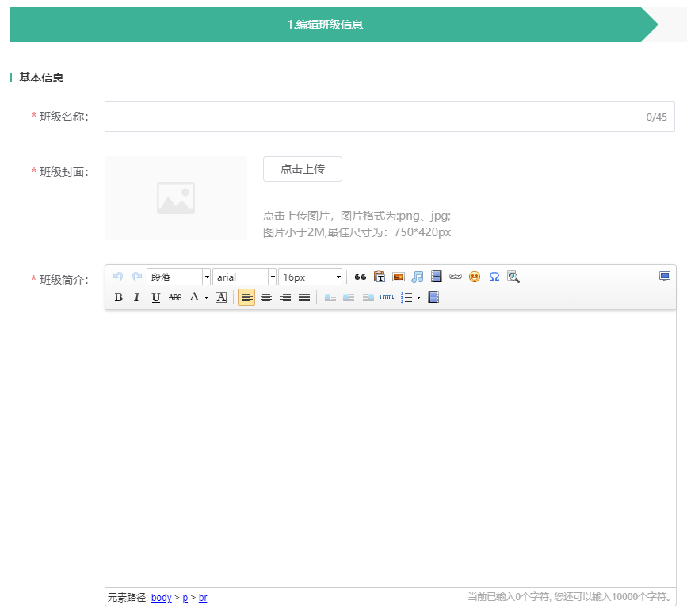Click the redo icon in editor
The width and height of the screenshot is (687, 616).
pos(137,277)
